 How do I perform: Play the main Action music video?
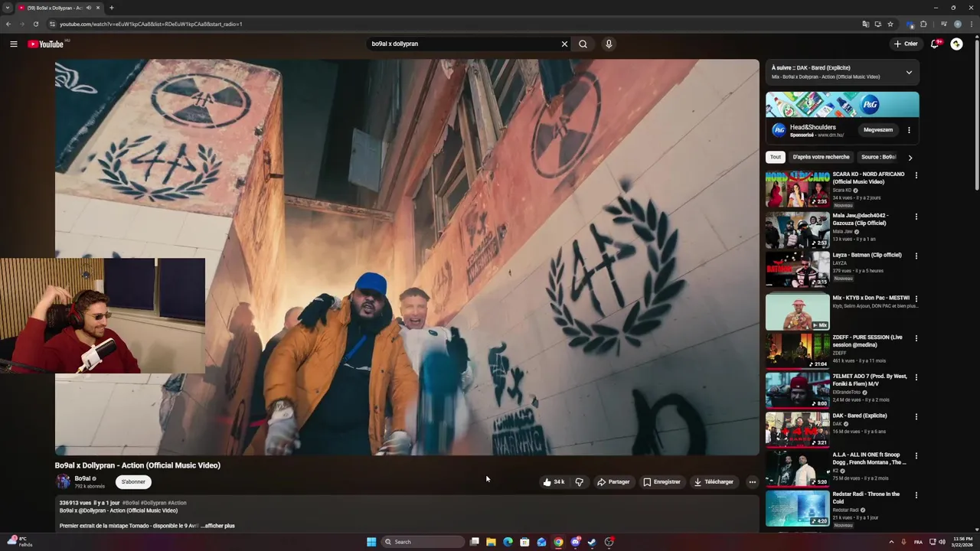pyautogui.click(x=407, y=257)
